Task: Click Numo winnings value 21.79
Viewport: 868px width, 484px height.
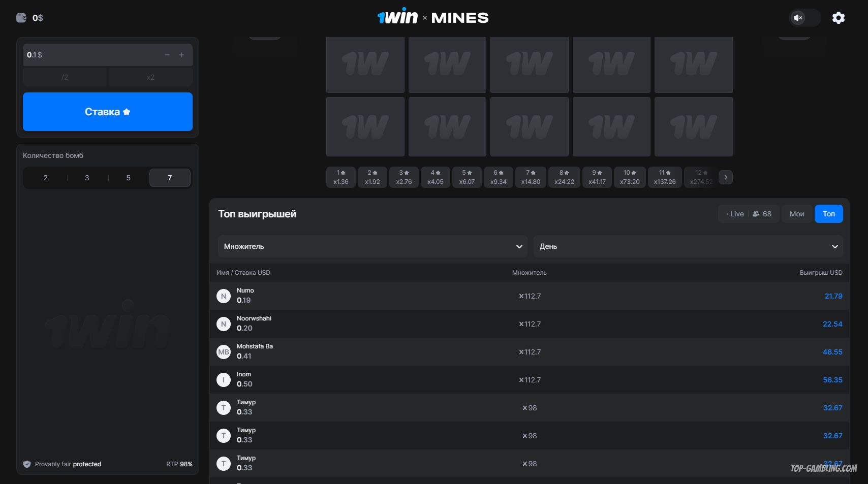Action: click(833, 296)
